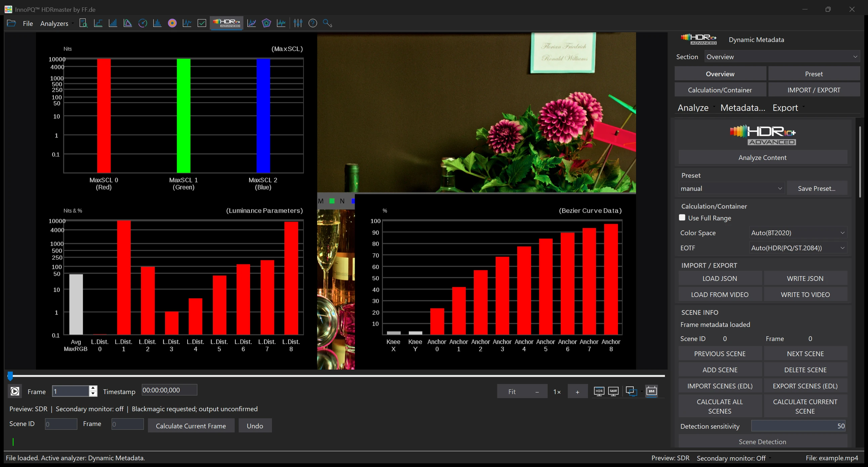The image size is (868, 467).
Task: Open the File menu
Action: [x=28, y=24]
